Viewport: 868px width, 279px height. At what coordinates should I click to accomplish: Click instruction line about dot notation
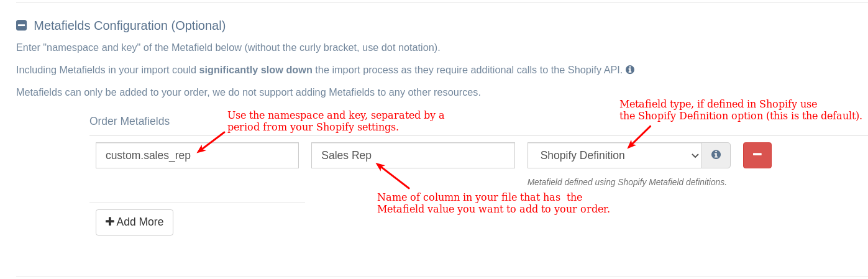(x=228, y=47)
